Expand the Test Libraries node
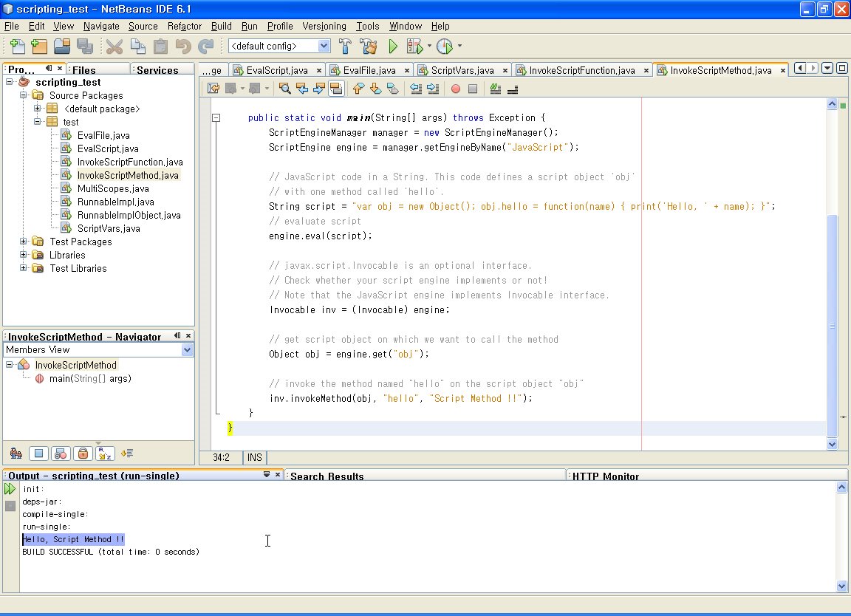This screenshot has height=616, width=851. point(24,267)
